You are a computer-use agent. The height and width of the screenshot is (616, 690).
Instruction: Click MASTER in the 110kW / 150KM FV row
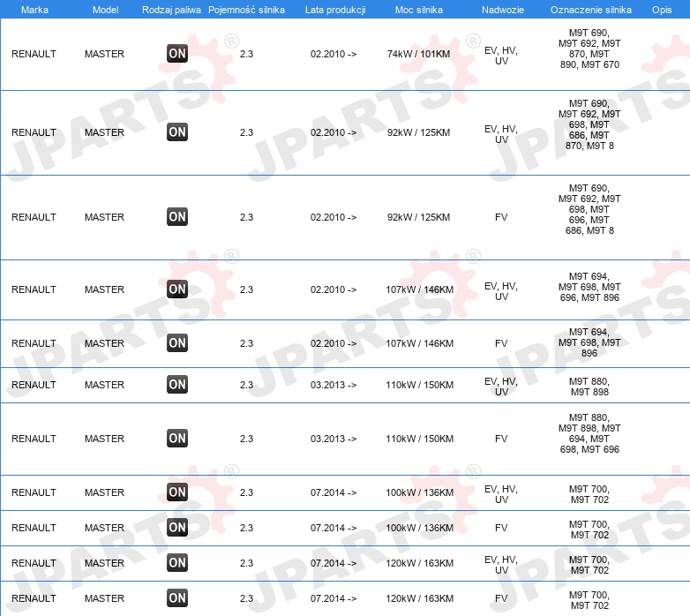coord(104,439)
